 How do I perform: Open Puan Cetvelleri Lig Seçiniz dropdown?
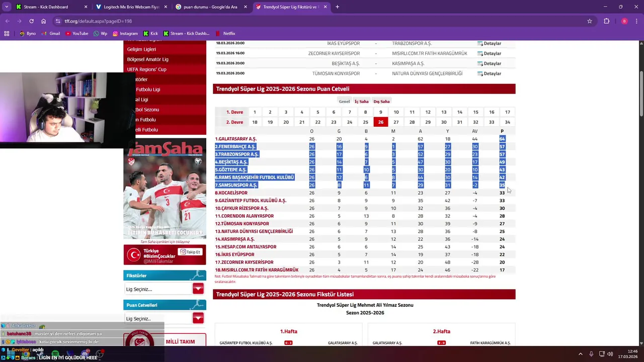click(x=165, y=319)
